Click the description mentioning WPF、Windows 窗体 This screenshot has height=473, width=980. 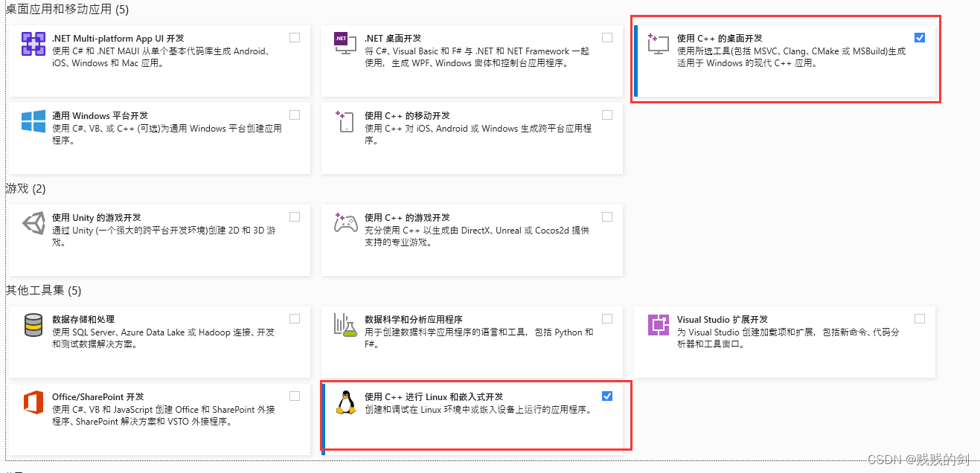click(x=477, y=57)
